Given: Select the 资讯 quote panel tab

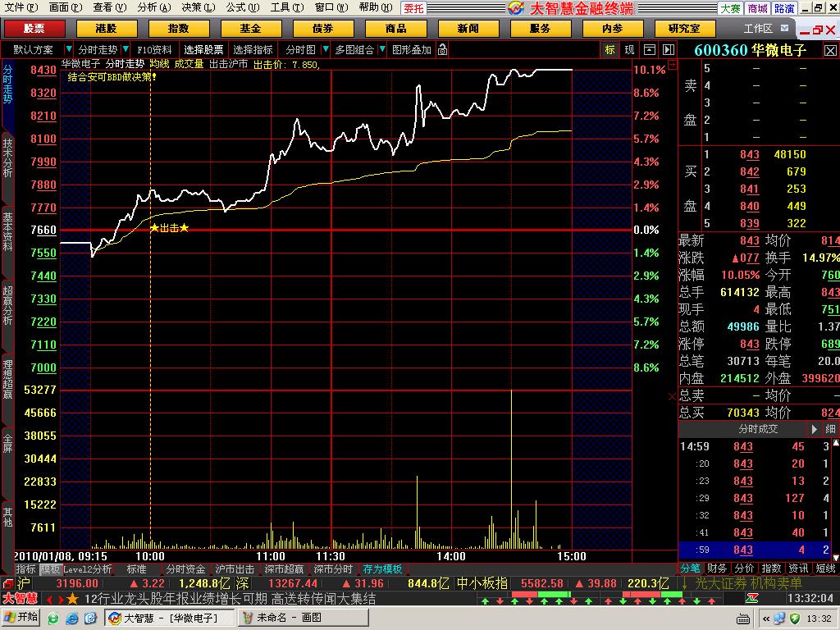Looking at the screenshot, I should [x=798, y=568].
